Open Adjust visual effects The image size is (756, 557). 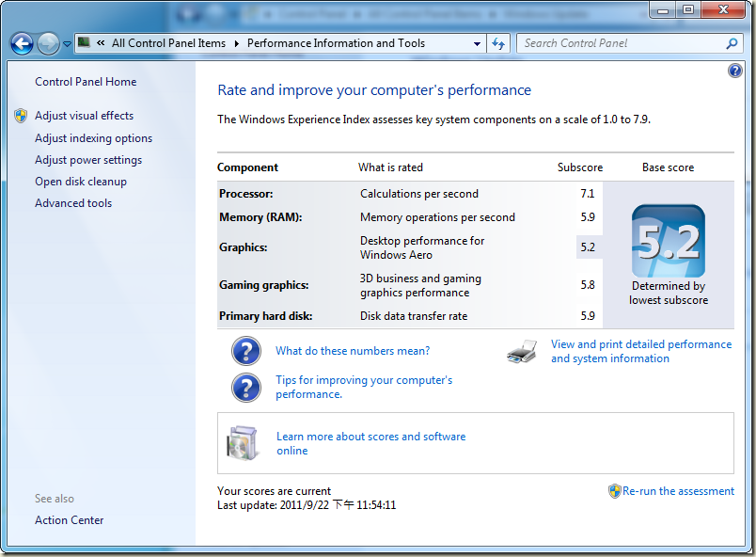85,116
